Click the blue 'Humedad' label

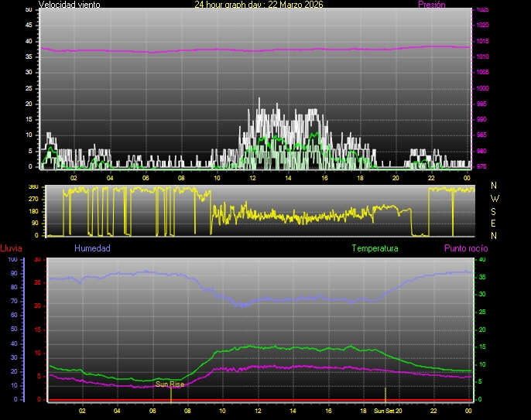click(x=92, y=248)
